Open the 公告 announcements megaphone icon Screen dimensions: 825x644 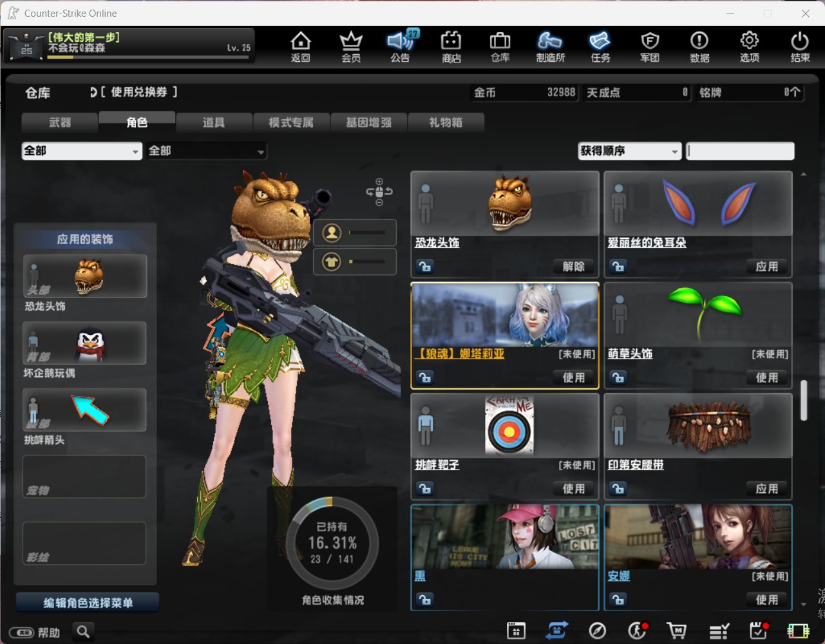coord(400,46)
